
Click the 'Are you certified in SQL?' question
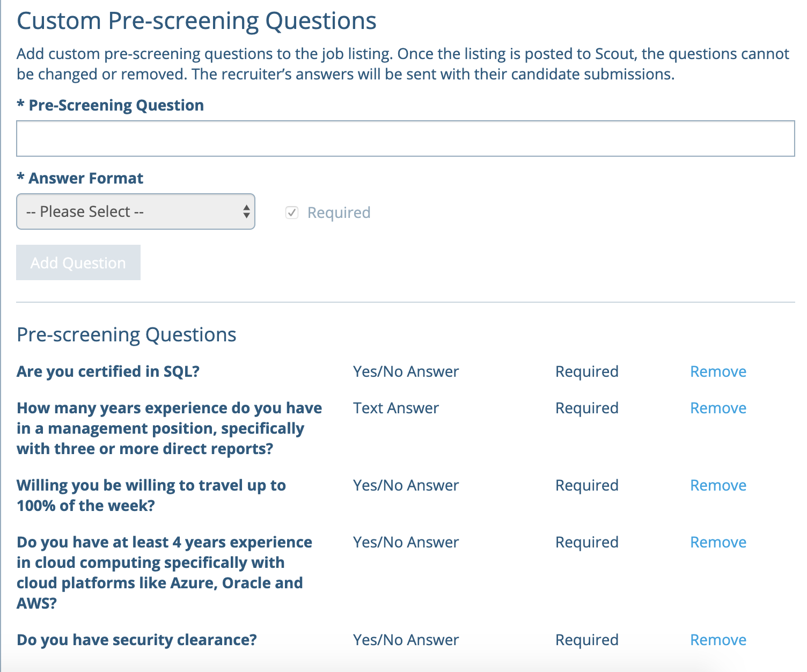[x=108, y=371]
